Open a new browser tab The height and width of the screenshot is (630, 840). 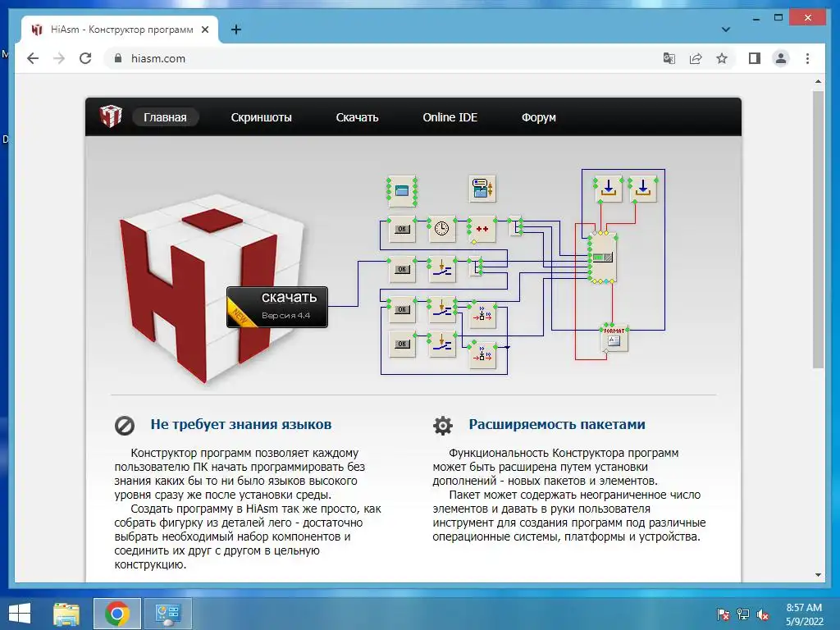click(235, 30)
